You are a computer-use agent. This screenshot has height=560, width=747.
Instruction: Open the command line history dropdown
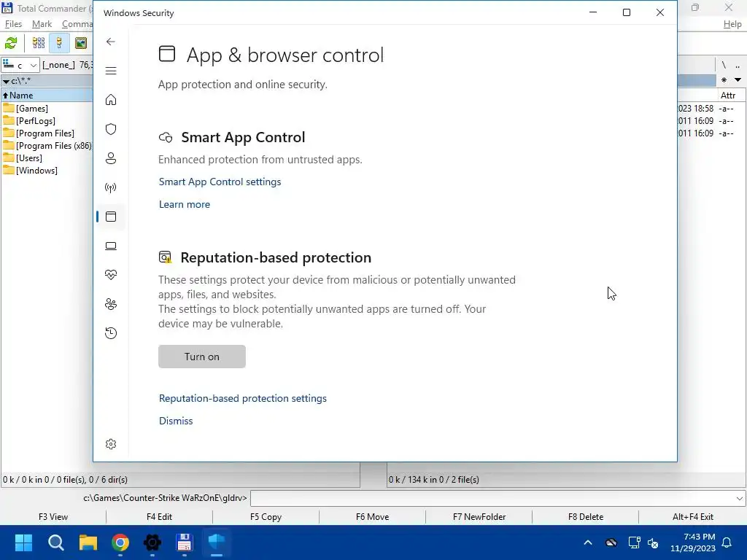[x=739, y=499]
